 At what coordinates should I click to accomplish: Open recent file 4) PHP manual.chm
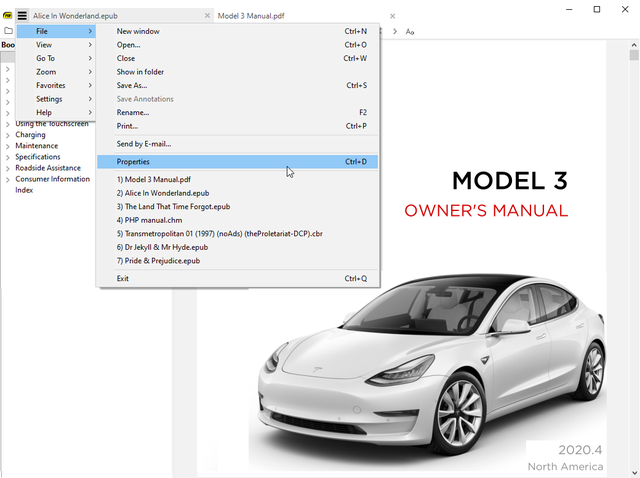(x=238, y=220)
